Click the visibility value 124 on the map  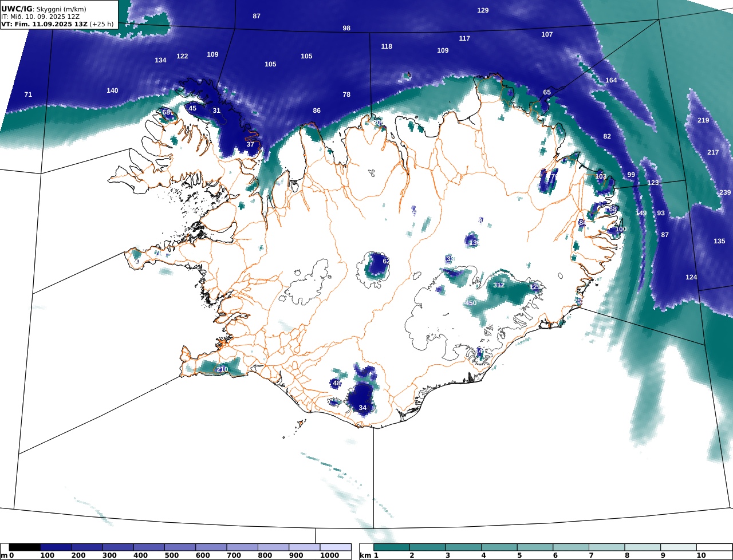click(691, 277)
